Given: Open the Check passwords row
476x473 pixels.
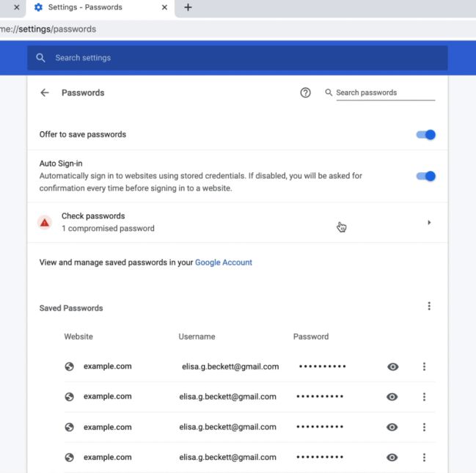Looking at the screenshot, I should click(238, 222).
